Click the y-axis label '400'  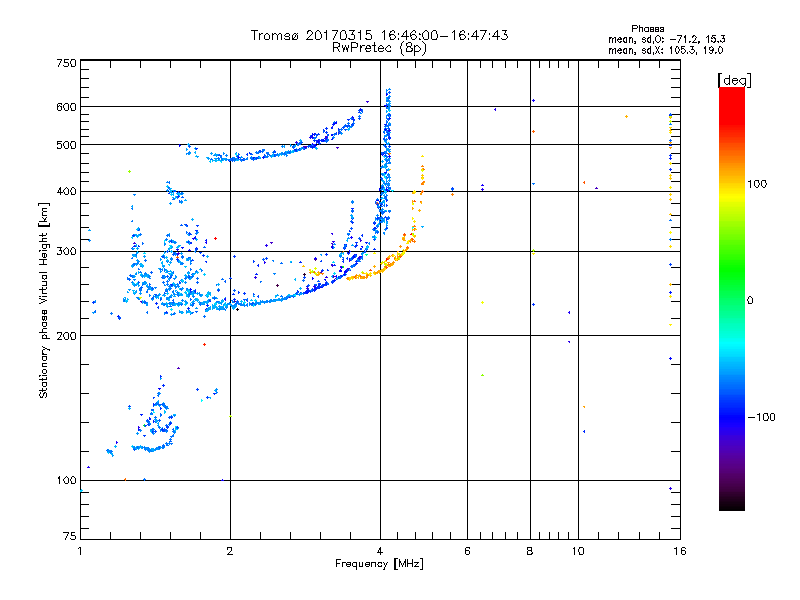[66, 192]
